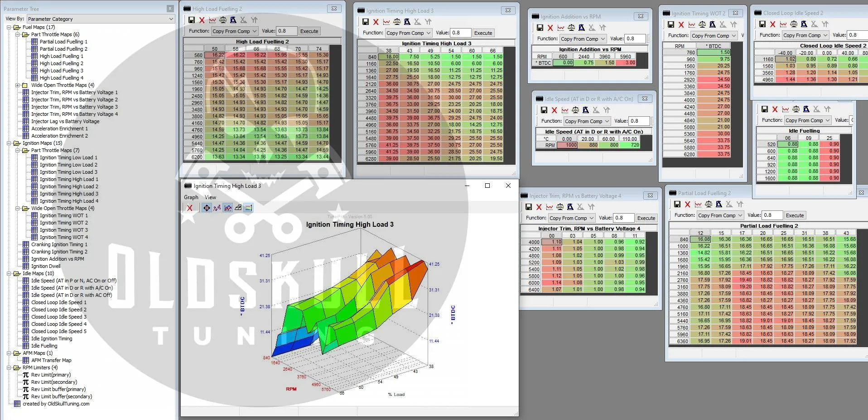Click the rainbow color-scale icon in the graph toolbar

tap(248, 208)
